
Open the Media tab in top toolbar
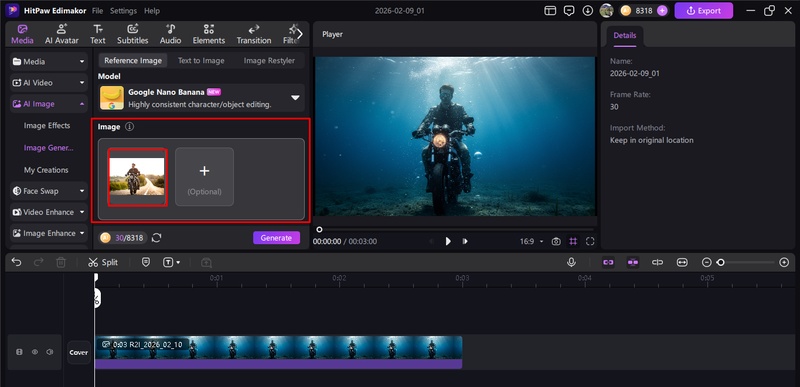coord(22,34)
